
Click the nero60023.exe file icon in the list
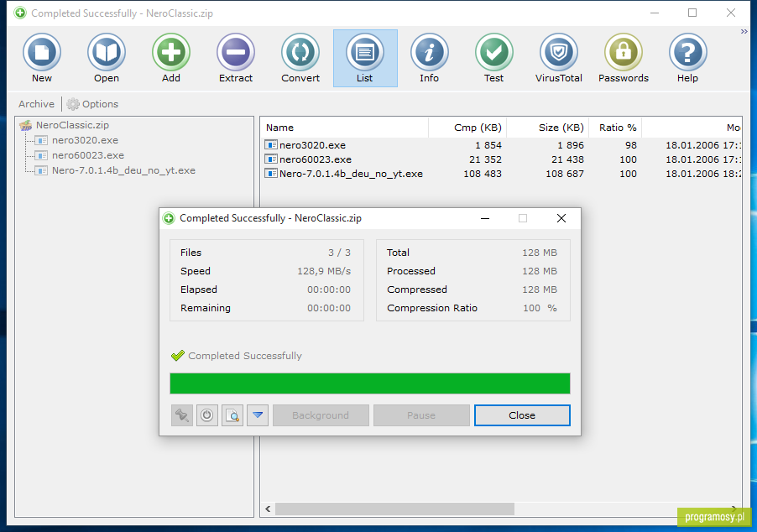click(271, 159)
